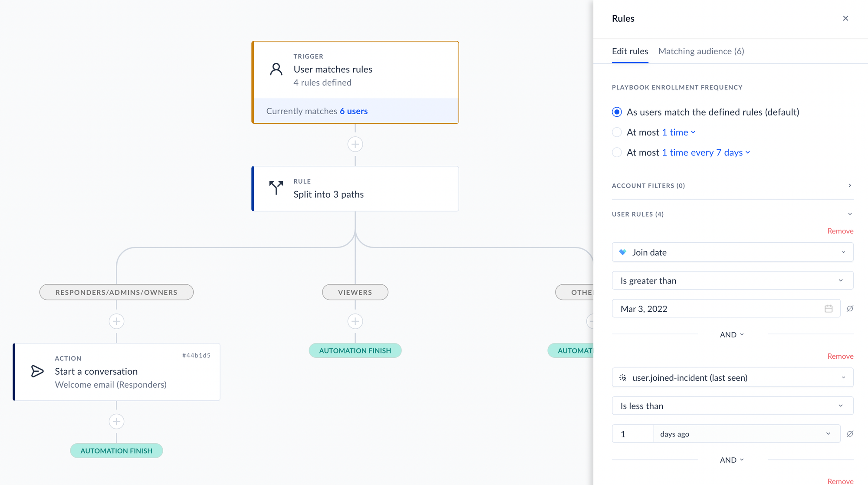Open the '6 users' link in the Trigger card
868x485 pixels.
[x=353, y=111]
